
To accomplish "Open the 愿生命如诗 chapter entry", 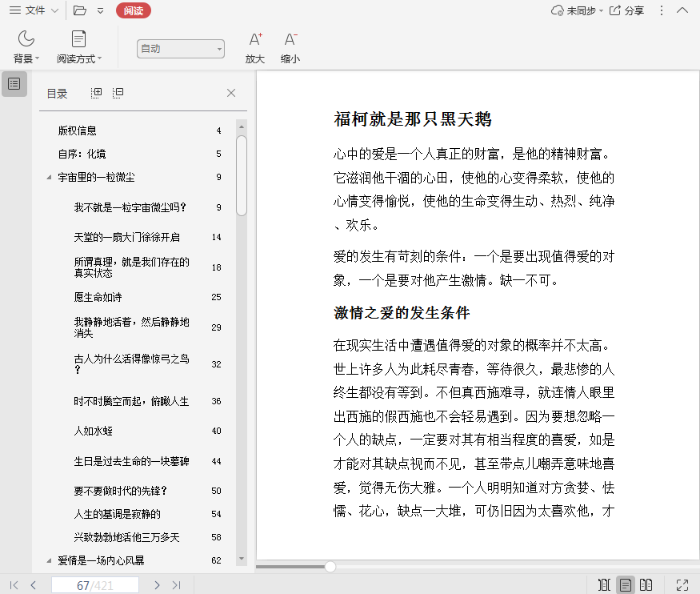I will point(98,297).
